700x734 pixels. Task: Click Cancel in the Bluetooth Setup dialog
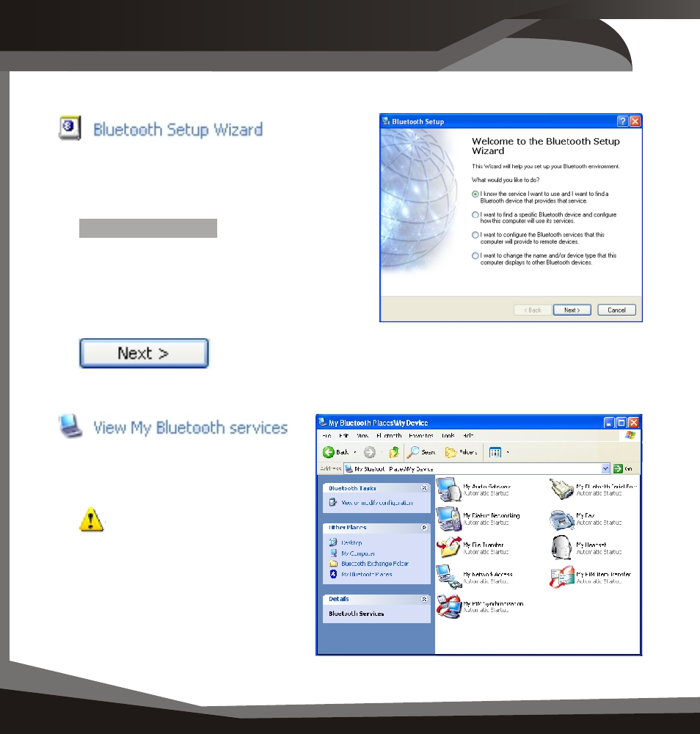pos(616,310)
